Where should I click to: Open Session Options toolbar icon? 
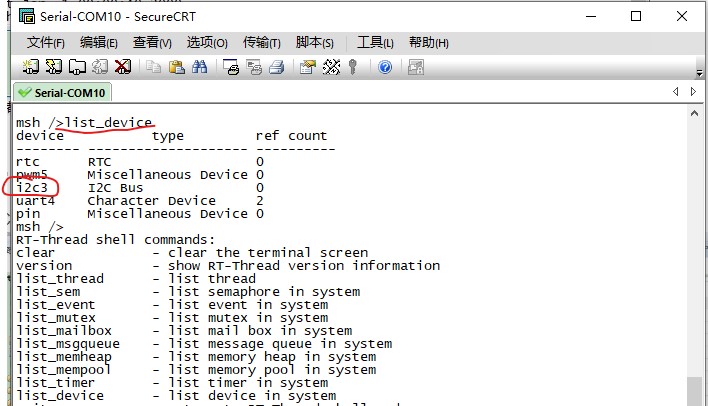pyautogui.click(x=308, y=67)
